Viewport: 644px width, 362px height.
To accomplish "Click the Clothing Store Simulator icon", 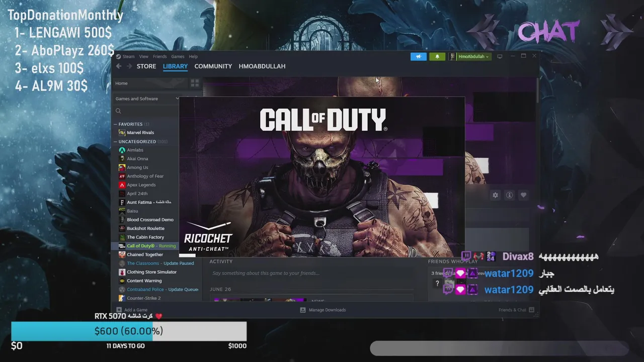I will point(122,272).
